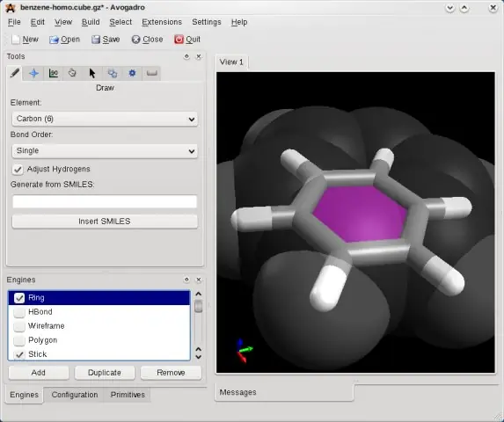
Task: Enable the Wireframe engine checkbox
Action: pyautogui.click(x=19, y=326)
